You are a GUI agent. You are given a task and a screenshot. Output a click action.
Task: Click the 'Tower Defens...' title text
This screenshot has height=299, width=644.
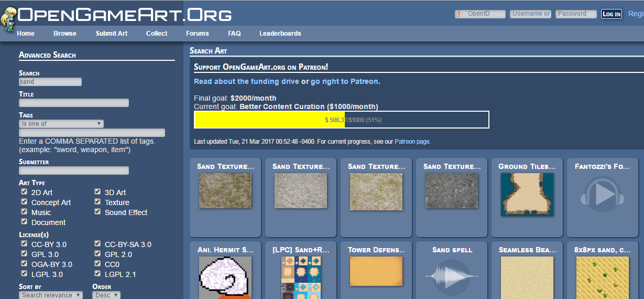376,250
